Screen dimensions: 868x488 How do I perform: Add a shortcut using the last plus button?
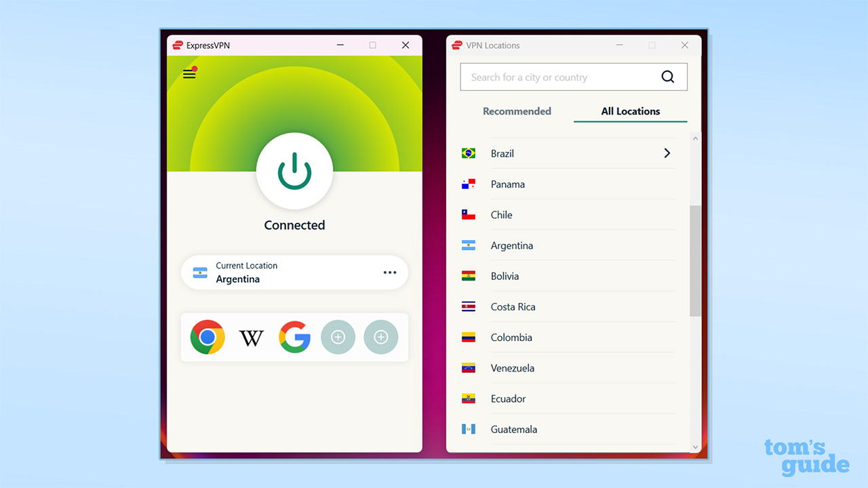click(381, 337)
